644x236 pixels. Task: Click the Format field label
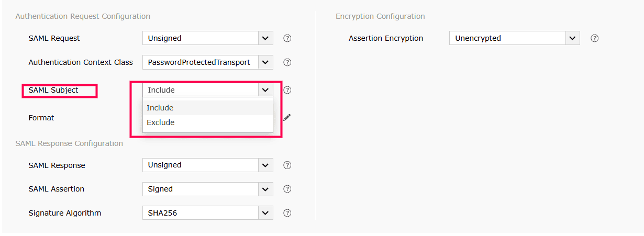(41, 118)
